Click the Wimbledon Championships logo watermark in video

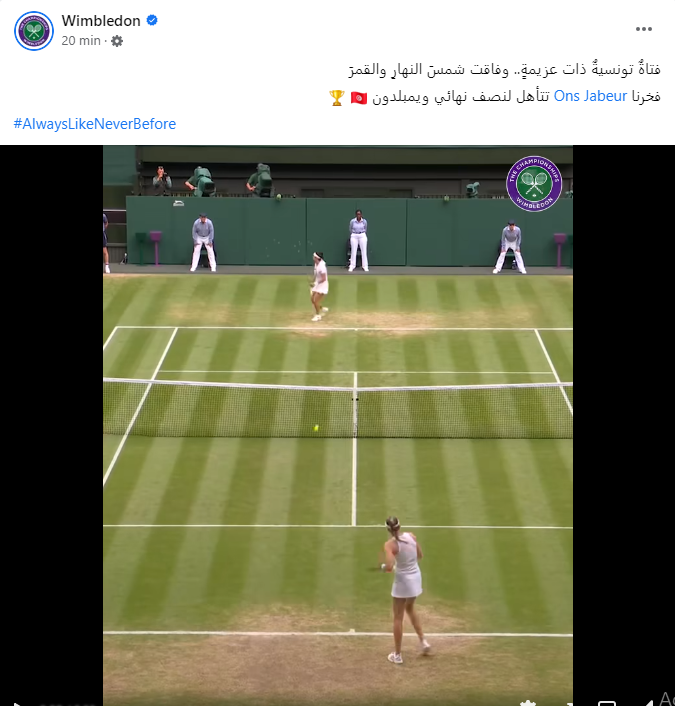coord(534,183)
